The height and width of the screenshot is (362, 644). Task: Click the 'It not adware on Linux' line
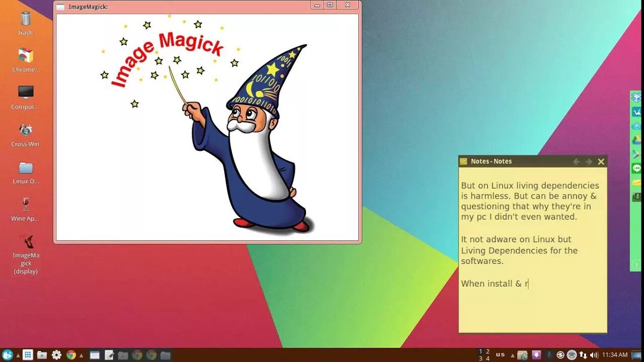pyautogui.click(x=516, y=239)
